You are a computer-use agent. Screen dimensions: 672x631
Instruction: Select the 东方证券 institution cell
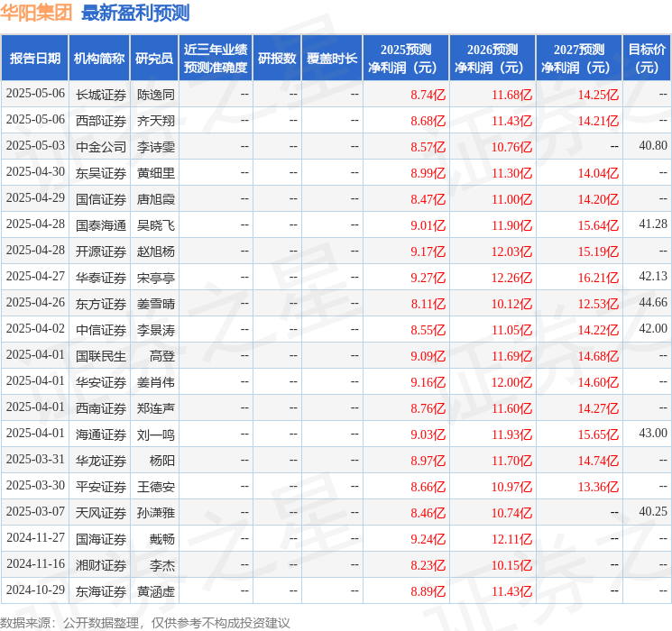101,304
